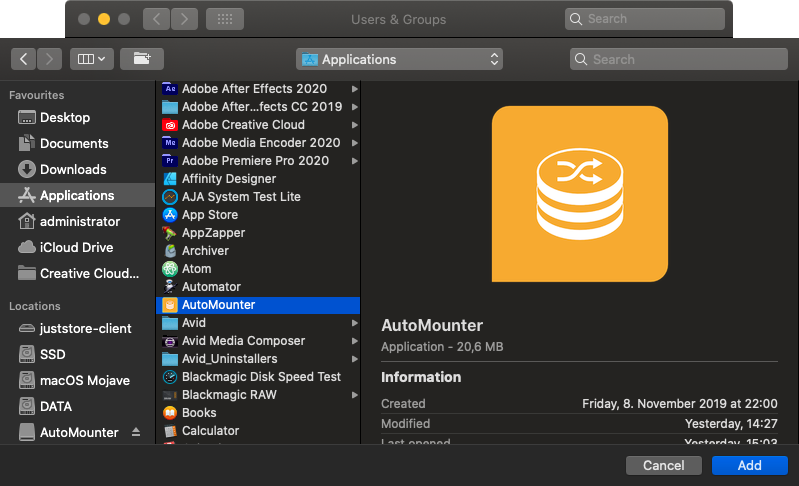Click the file dialog Search field
The width and height of the screenshot is (799, 486).
[679, 59]
